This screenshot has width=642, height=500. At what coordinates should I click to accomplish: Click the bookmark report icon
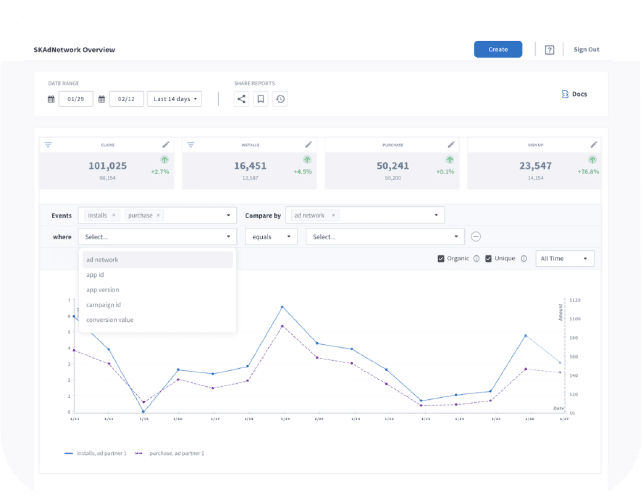pyautogui.click(x=260, y=99)
